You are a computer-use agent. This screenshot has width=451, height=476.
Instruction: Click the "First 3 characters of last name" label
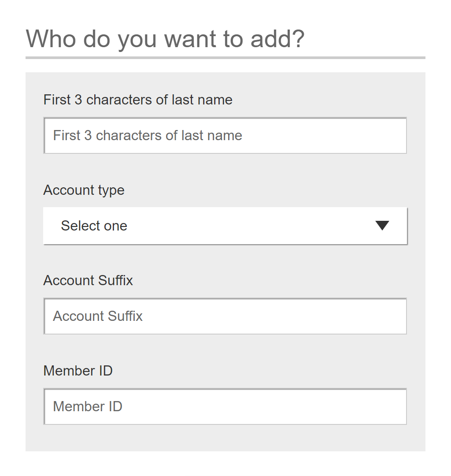[137, 100]
